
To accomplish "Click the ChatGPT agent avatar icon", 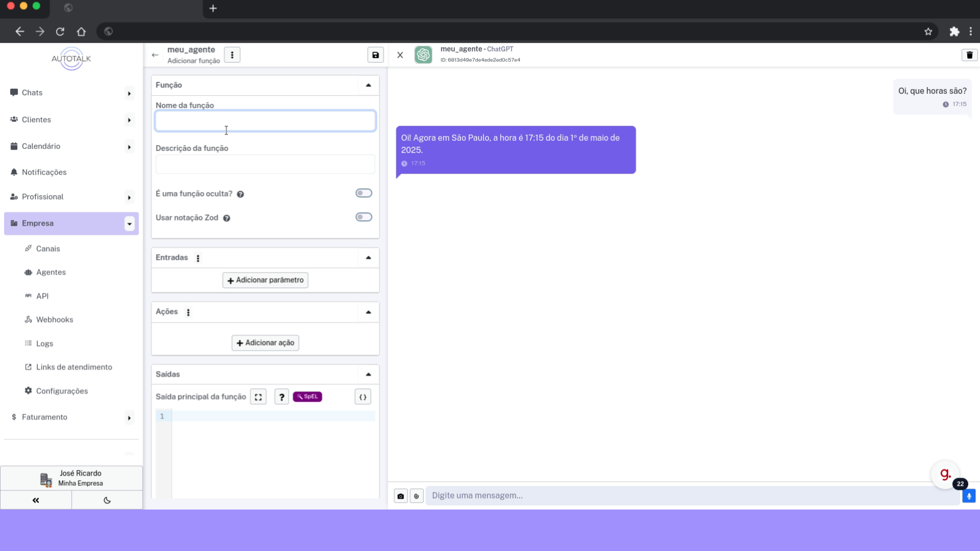I will coord(423,55).
